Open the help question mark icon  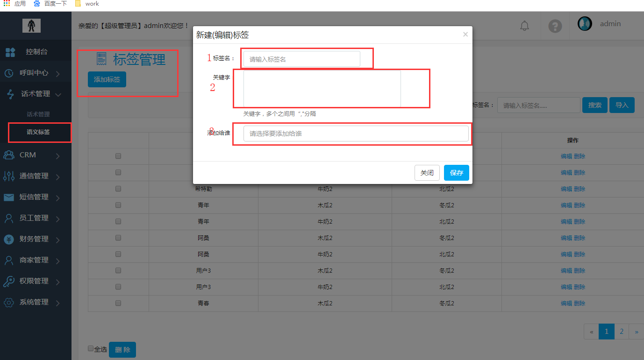(555, 26)
